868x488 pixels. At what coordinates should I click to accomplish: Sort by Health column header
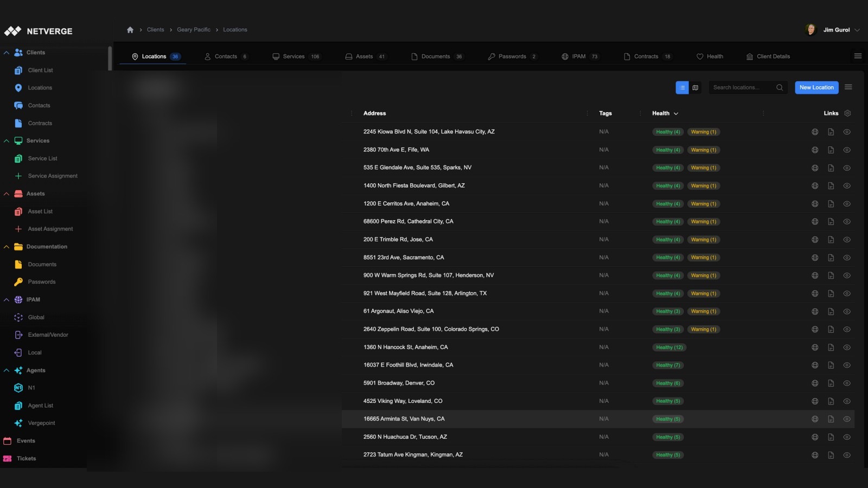(x=665, y=113)
